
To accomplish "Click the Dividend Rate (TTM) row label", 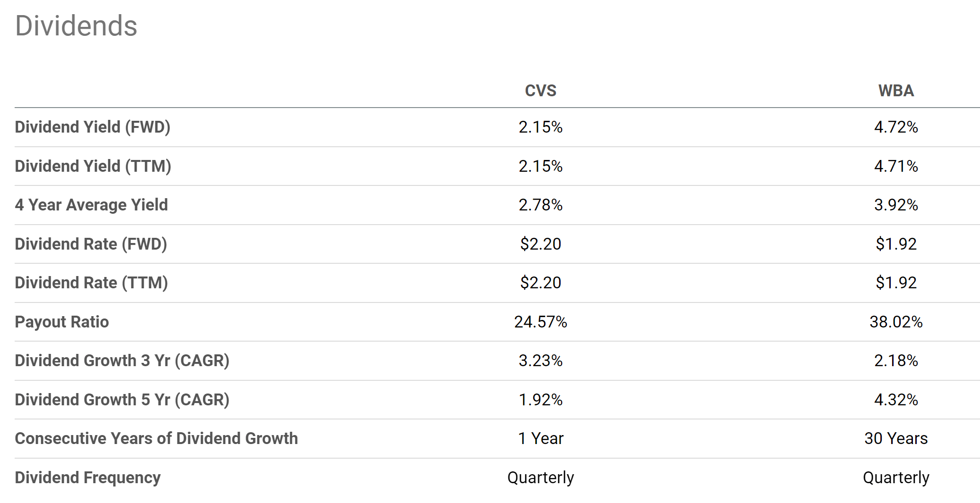I will pos(91,283).
